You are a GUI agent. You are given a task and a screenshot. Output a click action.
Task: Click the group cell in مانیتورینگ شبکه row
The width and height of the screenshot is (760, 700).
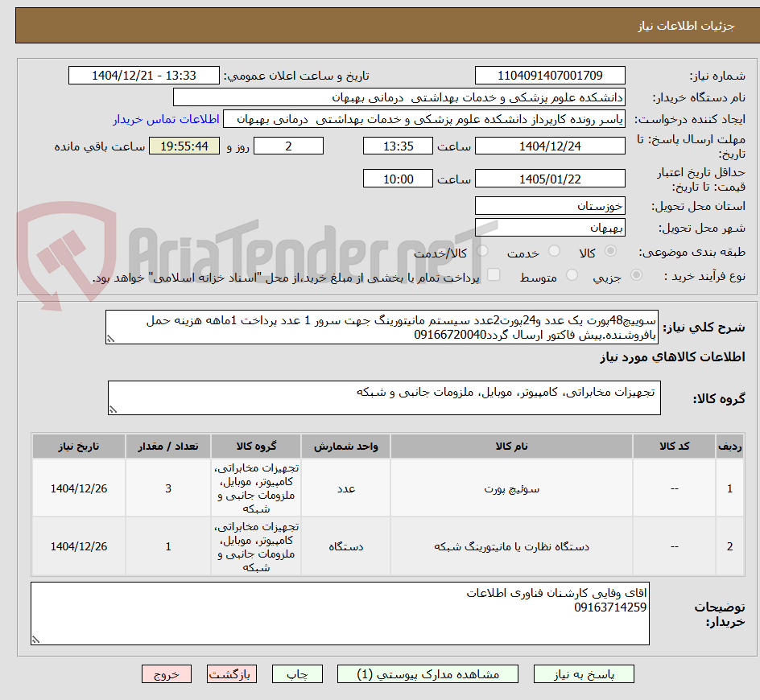(x=256, y=546)
